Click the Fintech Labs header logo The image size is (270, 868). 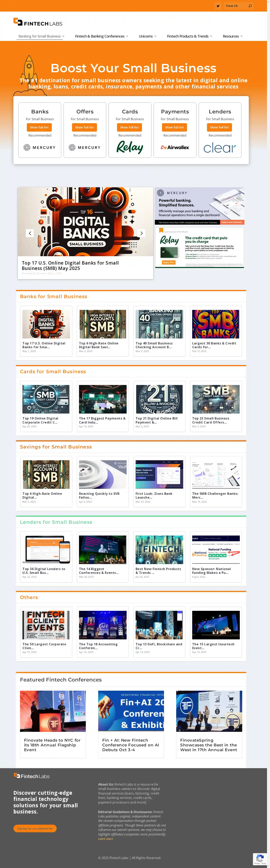(38, 22)
